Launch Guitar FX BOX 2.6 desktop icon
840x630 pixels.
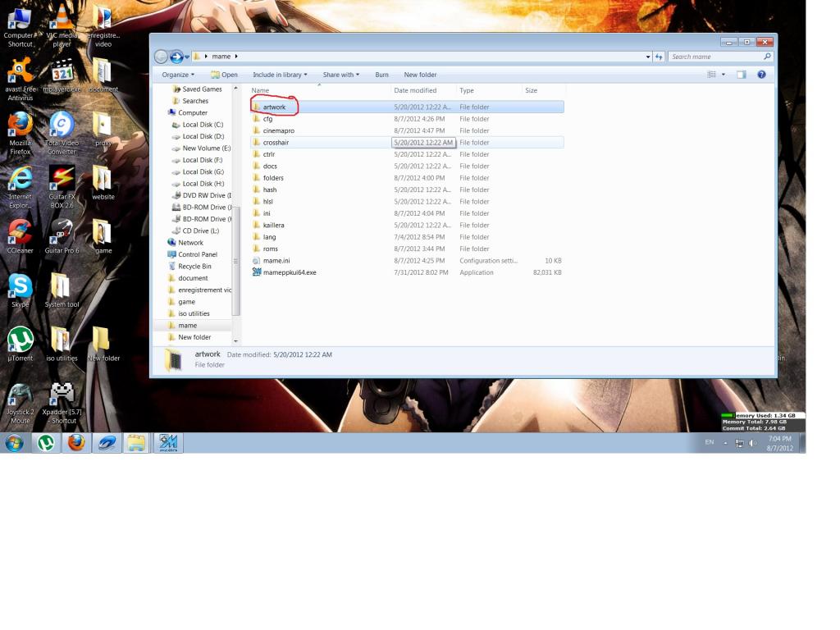(x=62, y=187)
